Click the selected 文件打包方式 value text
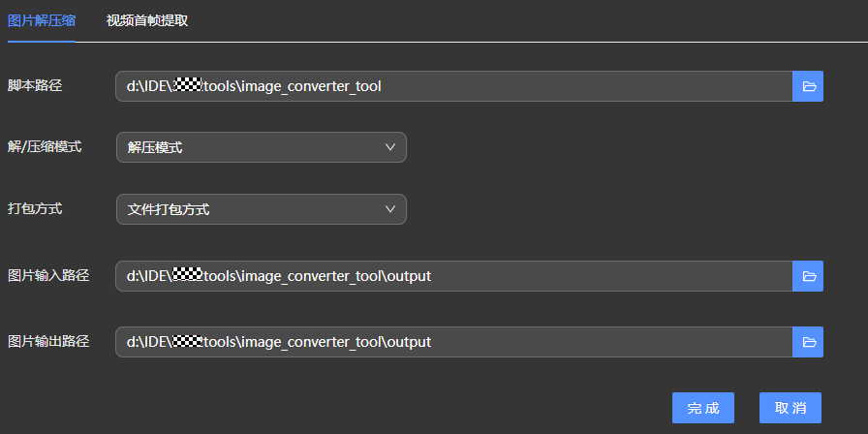The image size is (868, 434). coord(169,209)
